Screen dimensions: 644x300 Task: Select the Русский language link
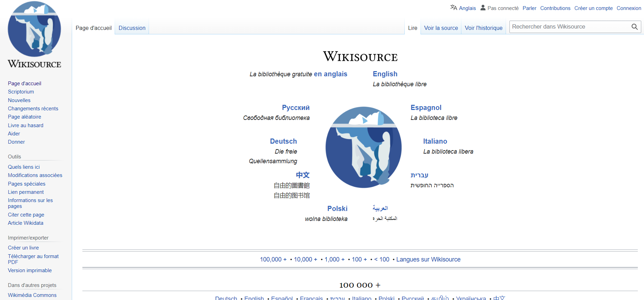[296, 108]
